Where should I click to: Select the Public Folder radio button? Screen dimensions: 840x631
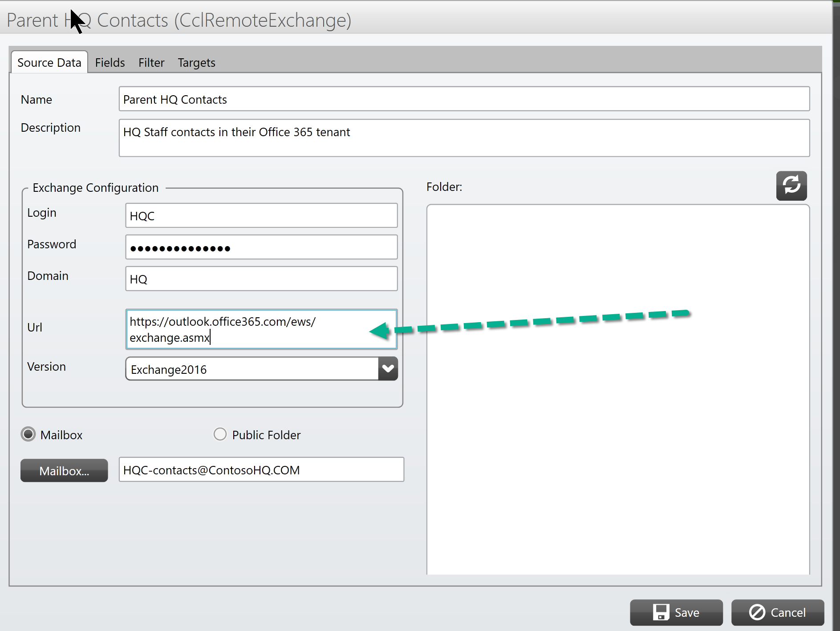[x=220, y=434]
